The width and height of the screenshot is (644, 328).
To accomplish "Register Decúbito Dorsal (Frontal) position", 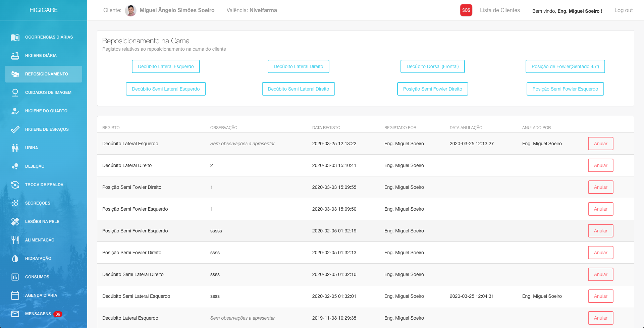I will [x=432, y=66].
